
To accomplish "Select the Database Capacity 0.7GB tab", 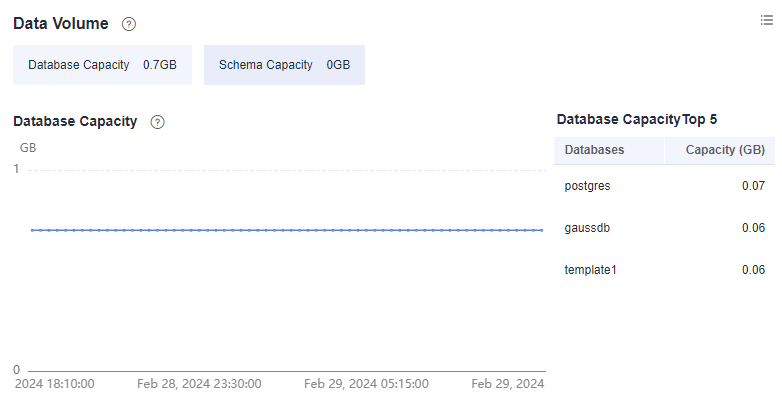I will pos(102,65).
